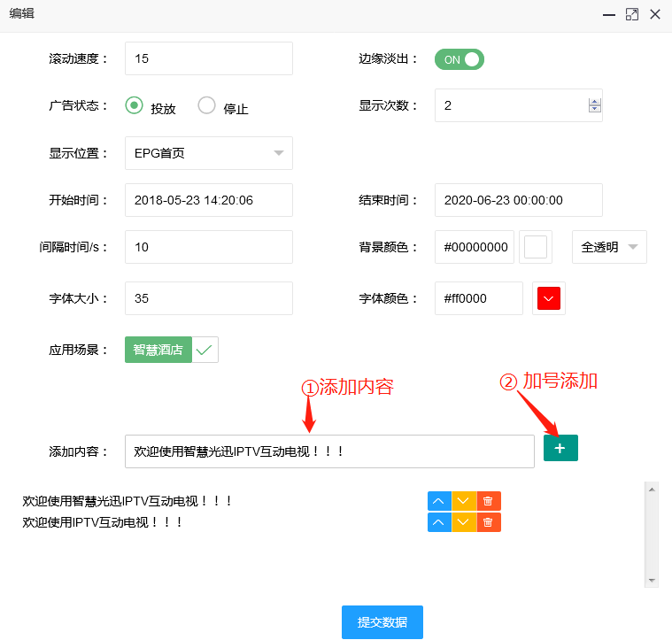Increase display count with up stepper arrow
Image resolution: width=672 pixels, height=640 pixels.
(x=595, y=101)
